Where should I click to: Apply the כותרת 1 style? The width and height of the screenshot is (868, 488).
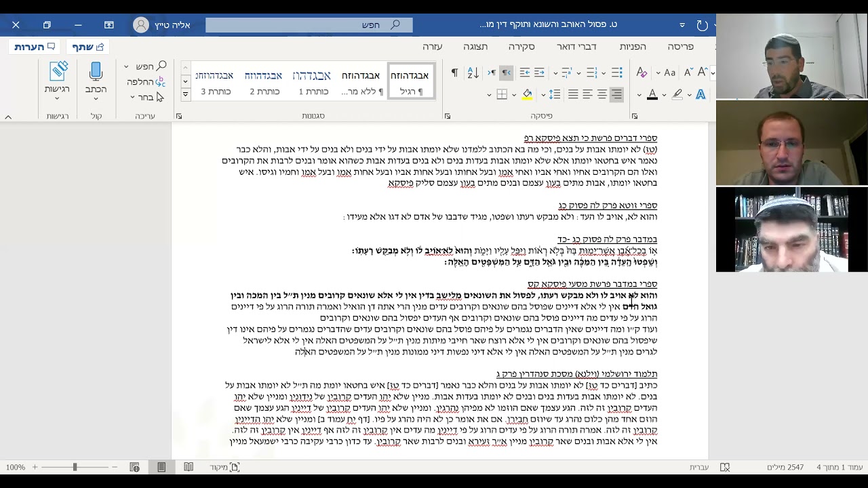point(312,81)
